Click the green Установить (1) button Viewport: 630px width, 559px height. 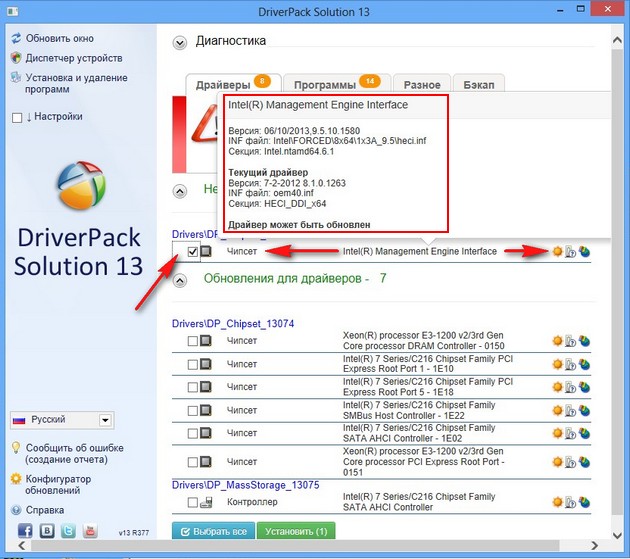[294, 531]
